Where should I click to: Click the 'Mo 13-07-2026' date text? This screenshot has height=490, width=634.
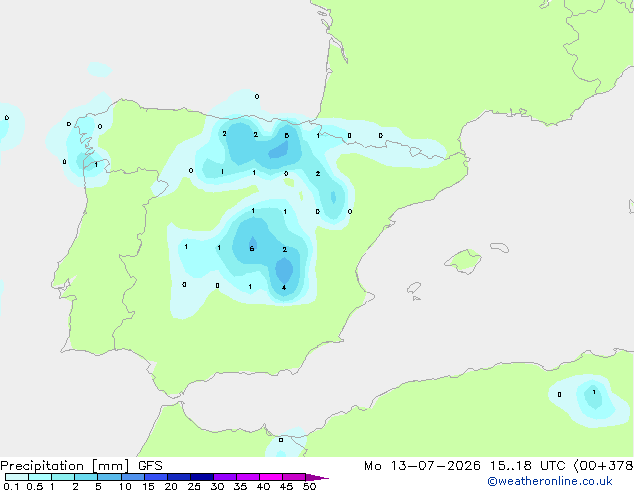click(422, 466)
